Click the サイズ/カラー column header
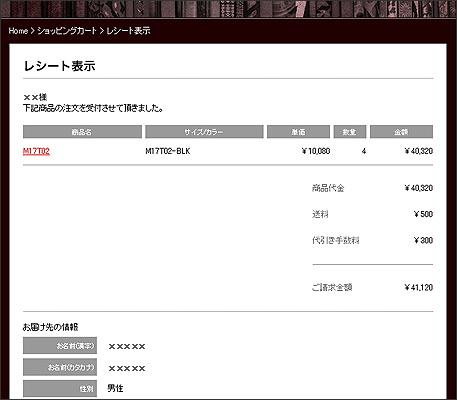The height and width of the screenshot is (400, 457). [x=204, y=132]
